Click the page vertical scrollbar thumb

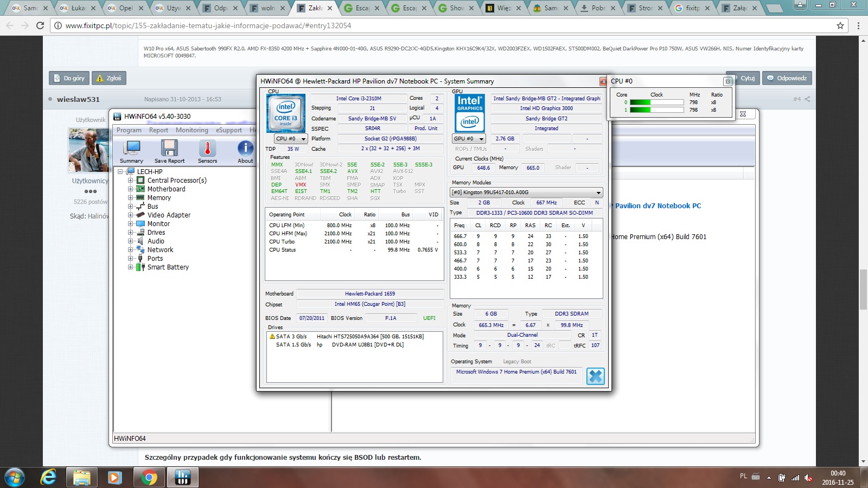click(863, 289)
